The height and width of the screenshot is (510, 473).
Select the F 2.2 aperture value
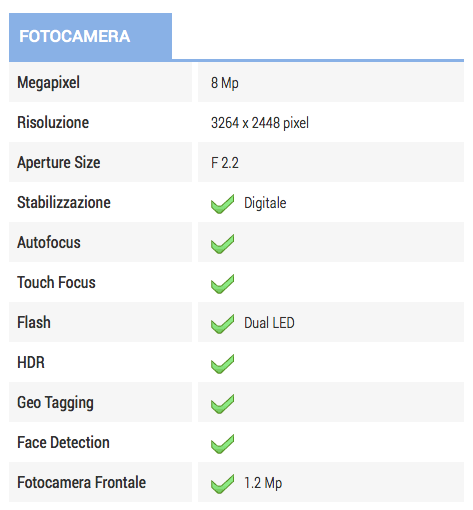(x=225, y=163)
